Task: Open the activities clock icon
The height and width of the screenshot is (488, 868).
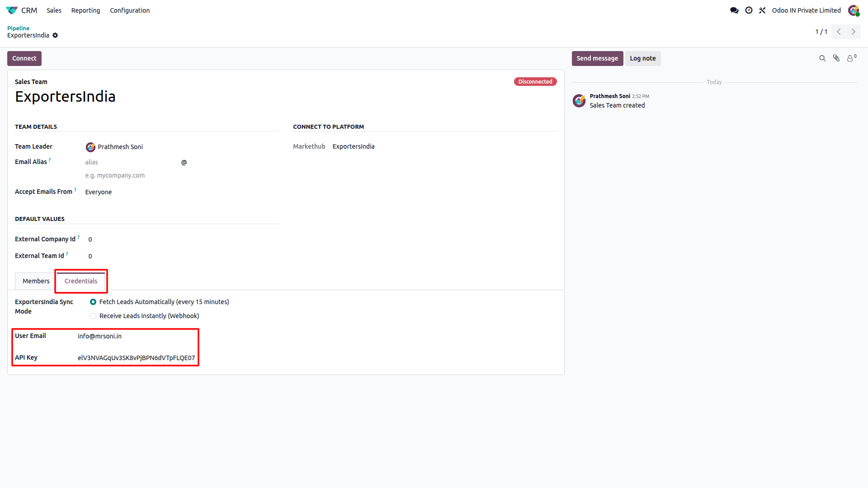Action: (749, 10)
